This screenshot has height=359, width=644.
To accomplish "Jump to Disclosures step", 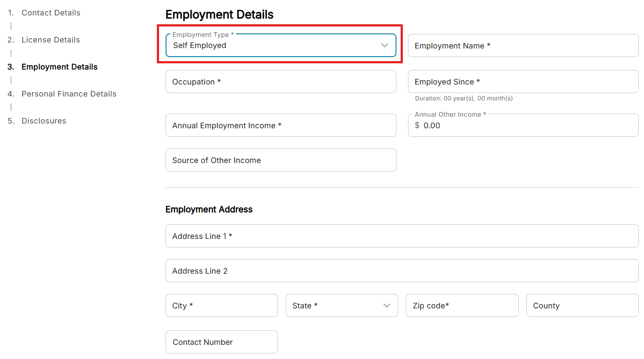I will tap(44, 121).
